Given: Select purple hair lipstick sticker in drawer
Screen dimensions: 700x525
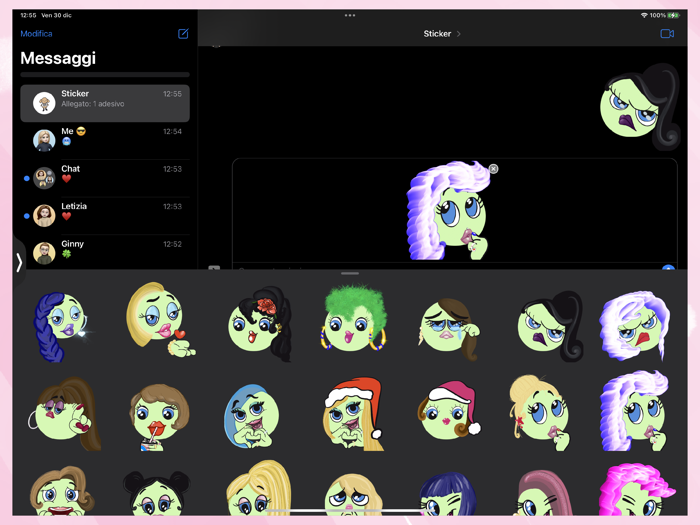Looking at the screenshot, I should 634,411.
